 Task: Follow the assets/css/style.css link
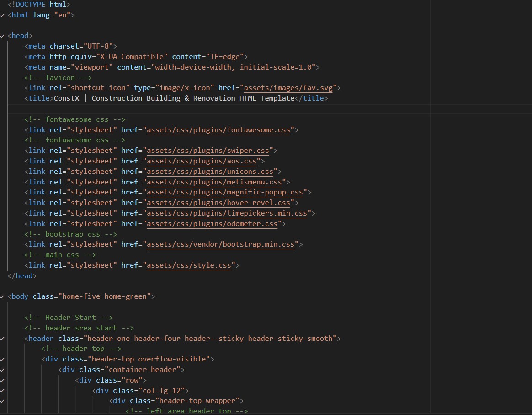tap(191, 265)
